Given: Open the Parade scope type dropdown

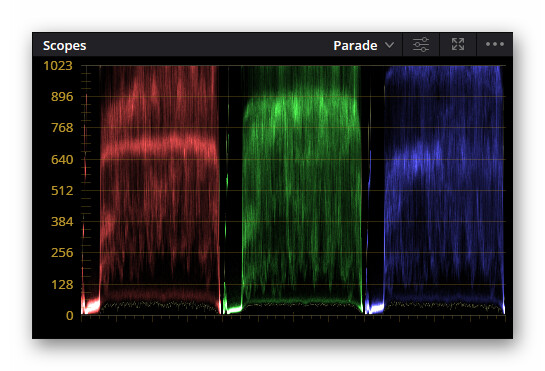Looking at the screenshot, I should [x=364, y=46].
